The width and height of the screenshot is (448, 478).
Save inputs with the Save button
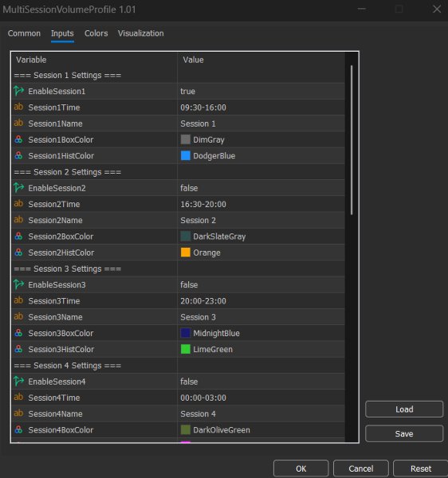pyautogui.click(x=404, y=433)
